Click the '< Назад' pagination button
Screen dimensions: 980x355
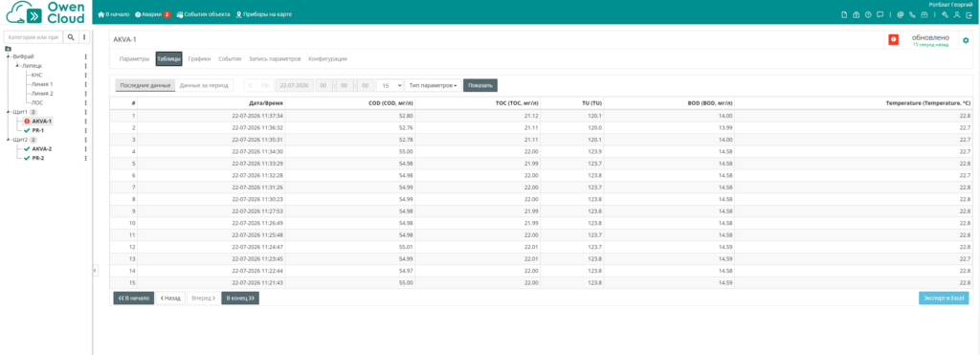click(x=170, y=299)
